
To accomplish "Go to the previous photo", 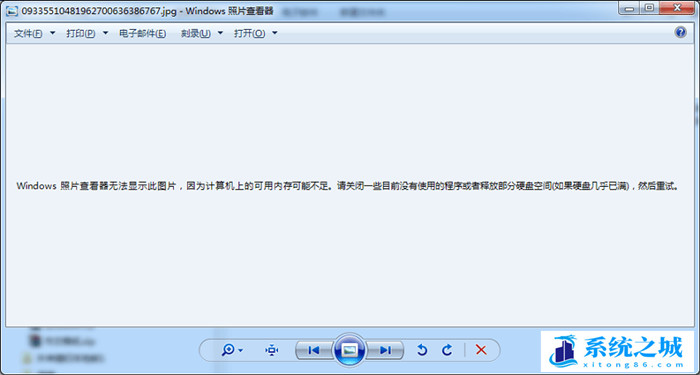I will point(314,350).
